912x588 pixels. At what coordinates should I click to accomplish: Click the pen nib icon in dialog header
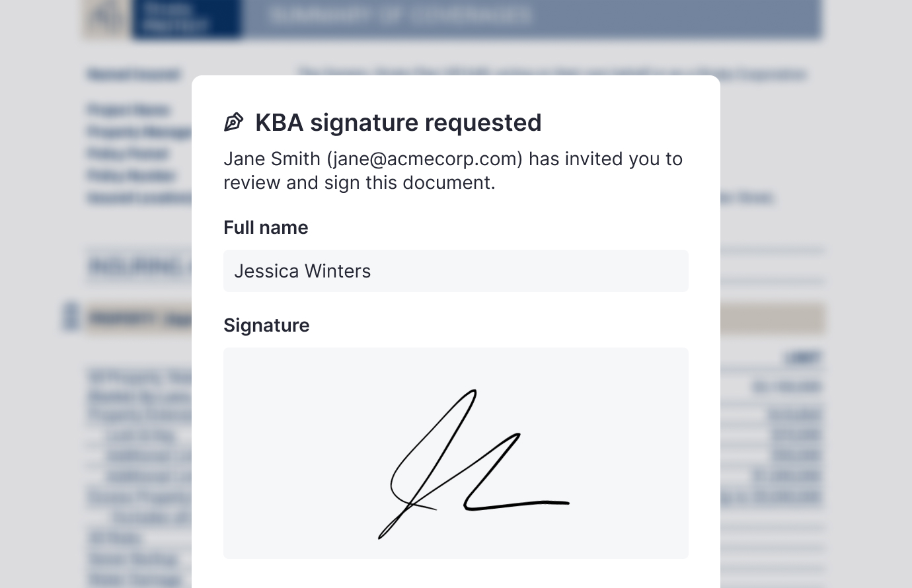[234, 122]
